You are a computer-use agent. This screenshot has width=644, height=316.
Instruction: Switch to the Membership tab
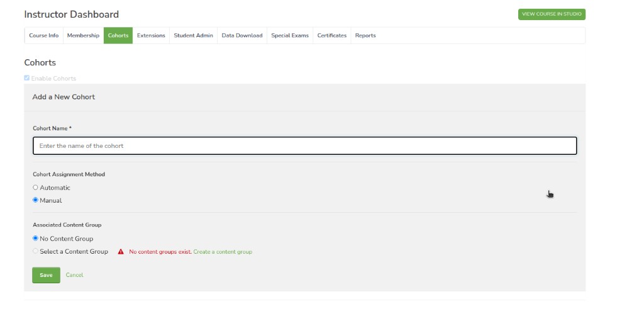tap(83, 35)
